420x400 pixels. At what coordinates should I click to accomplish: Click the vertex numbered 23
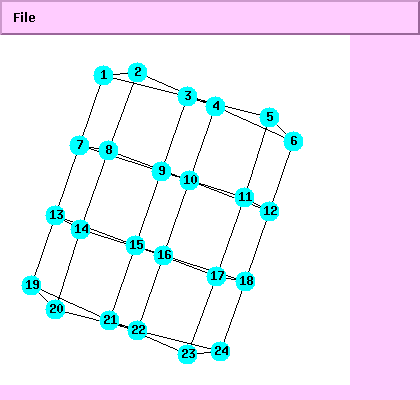[x=188, y=354]
